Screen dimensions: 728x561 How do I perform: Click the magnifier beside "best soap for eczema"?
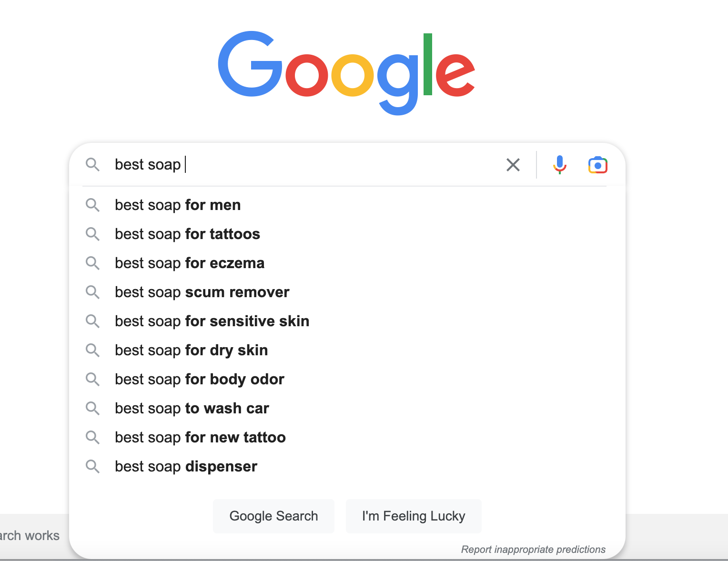[92, 263]
